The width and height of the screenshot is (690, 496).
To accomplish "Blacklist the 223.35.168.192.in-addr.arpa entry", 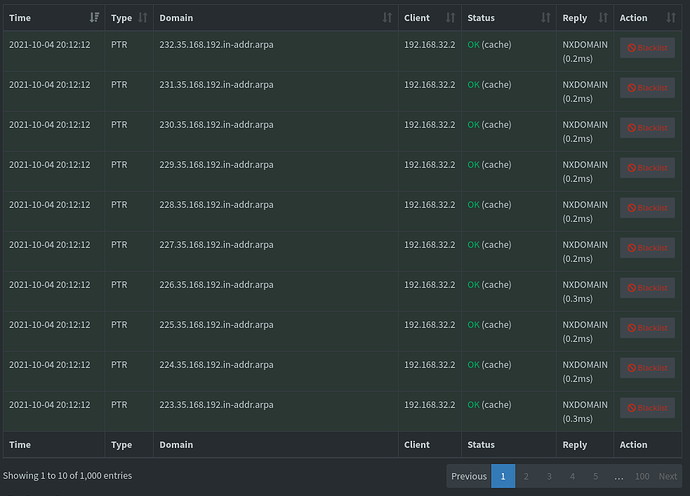I will 647,408.
